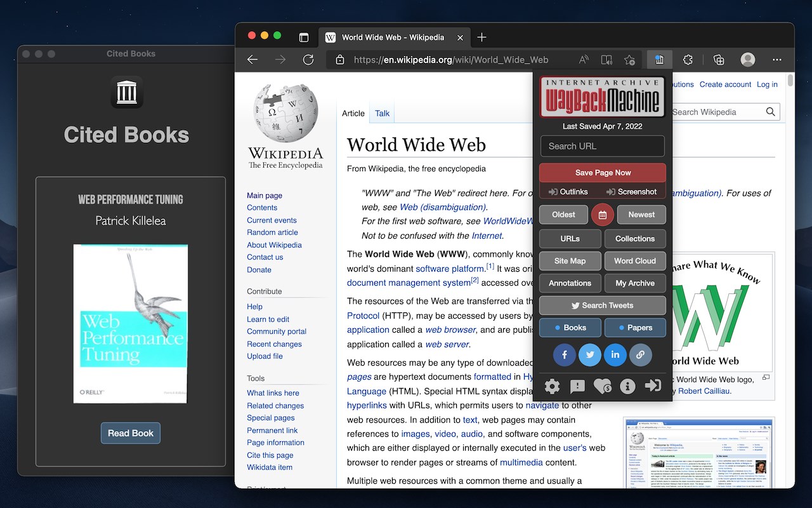Generate the Word Cloud
The image size is (812, 508).
coord(635,261)
